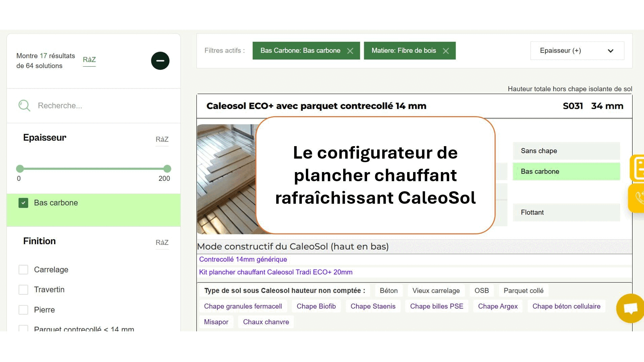Check the Carrelage finish option
The height and width of the screenshot is (362, 644).
click(23, 270)
